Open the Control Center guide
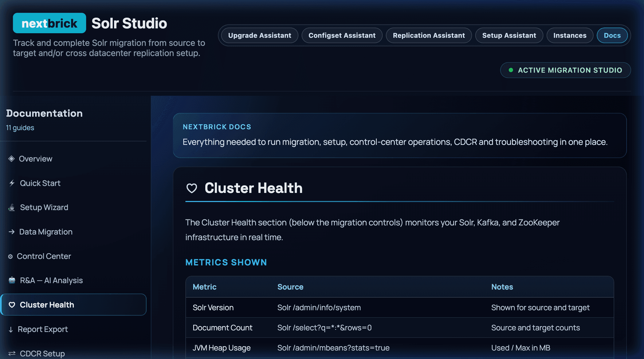Image resolution: width=644 pixels, height=359 pixels. coord(73,256)
